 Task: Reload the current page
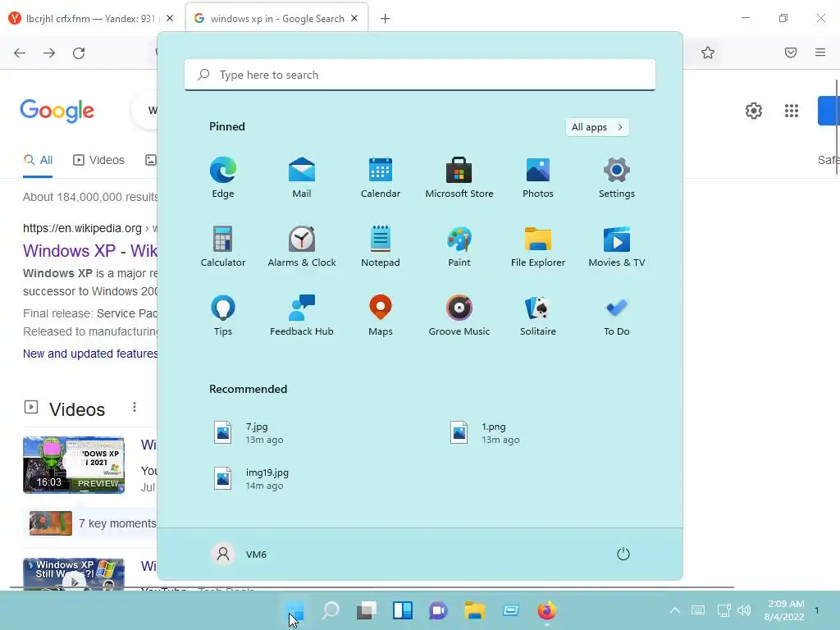pyautogui.click(x=79, y=53)
